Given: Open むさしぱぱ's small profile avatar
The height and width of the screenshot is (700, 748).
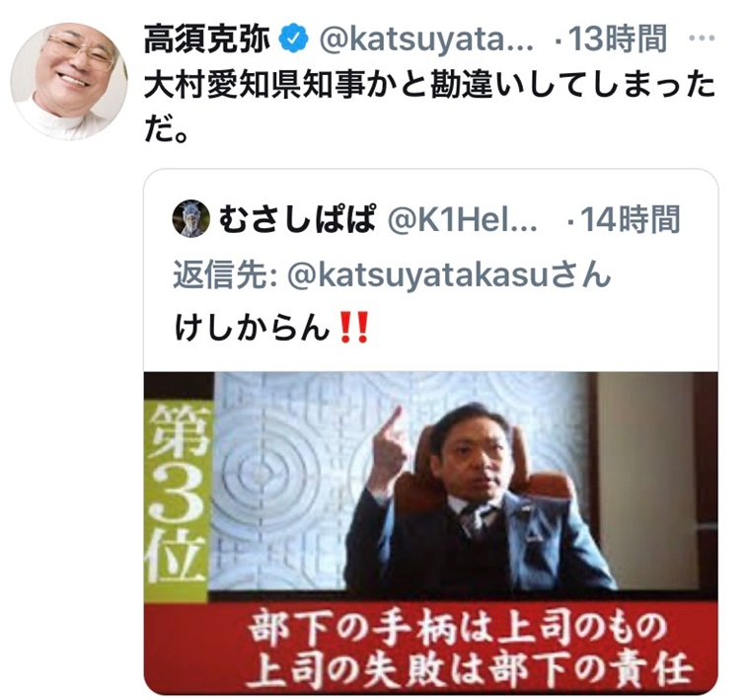Looking at the screenshot, I should tap(190, 218).
